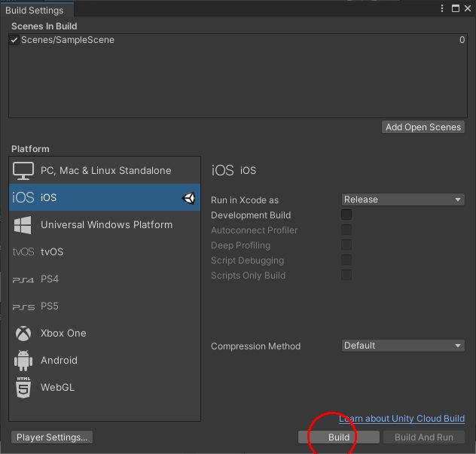Click the Build button
Viewport: 476px width, 454px height.
coord(339,437)
